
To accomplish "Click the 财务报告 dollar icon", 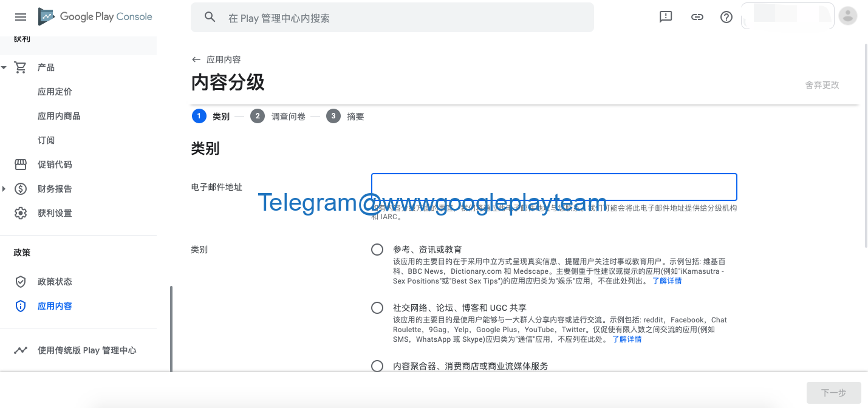I will pyautogui.click(x=21, y=189).
